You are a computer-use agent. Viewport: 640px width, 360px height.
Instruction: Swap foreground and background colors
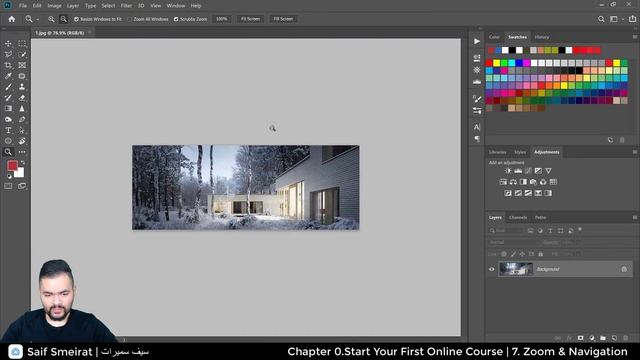click(x=23, y=162)
